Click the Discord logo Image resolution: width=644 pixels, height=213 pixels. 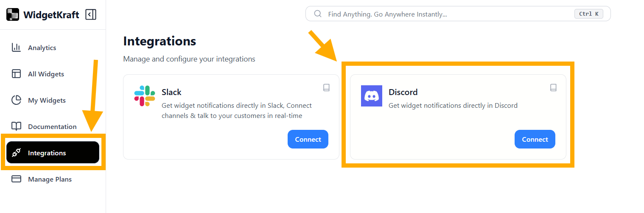pos(372,96)
